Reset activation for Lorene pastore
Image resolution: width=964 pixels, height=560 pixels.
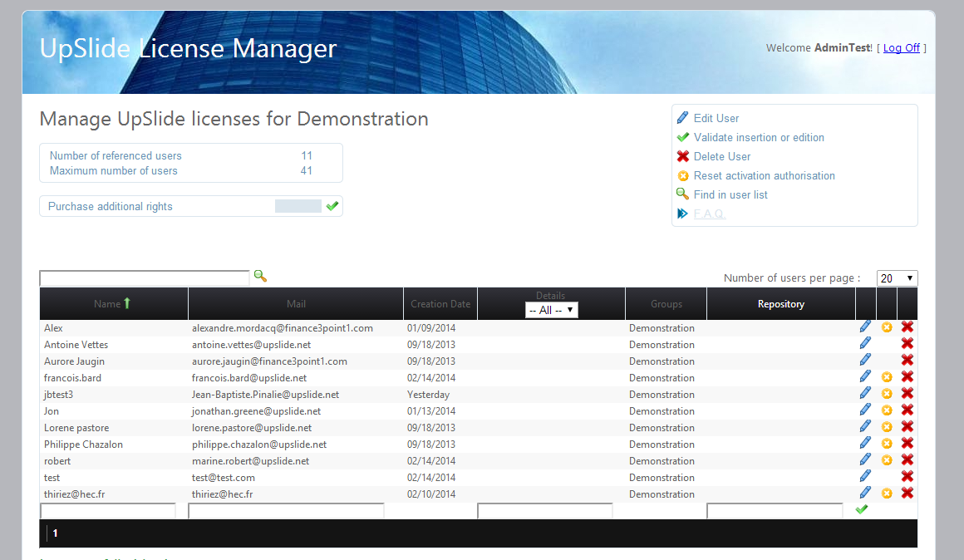(x=887, y=426)
